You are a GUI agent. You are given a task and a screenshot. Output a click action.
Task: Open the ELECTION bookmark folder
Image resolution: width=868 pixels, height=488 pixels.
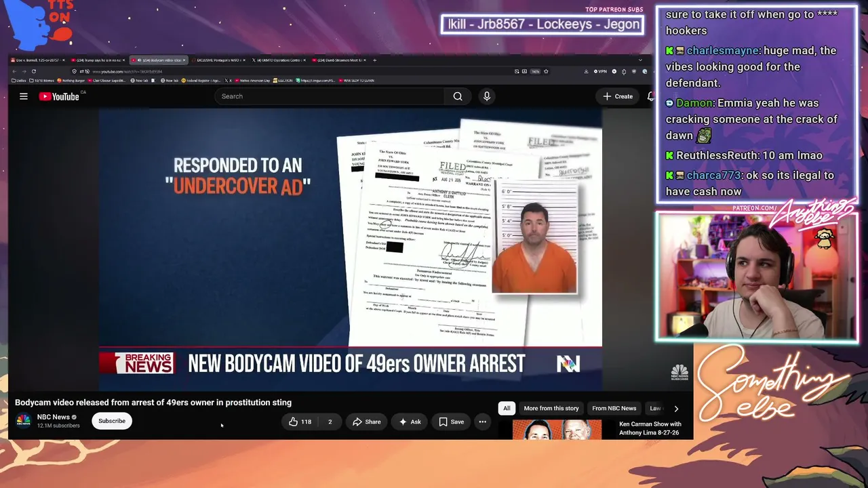[x=283, y=81]
